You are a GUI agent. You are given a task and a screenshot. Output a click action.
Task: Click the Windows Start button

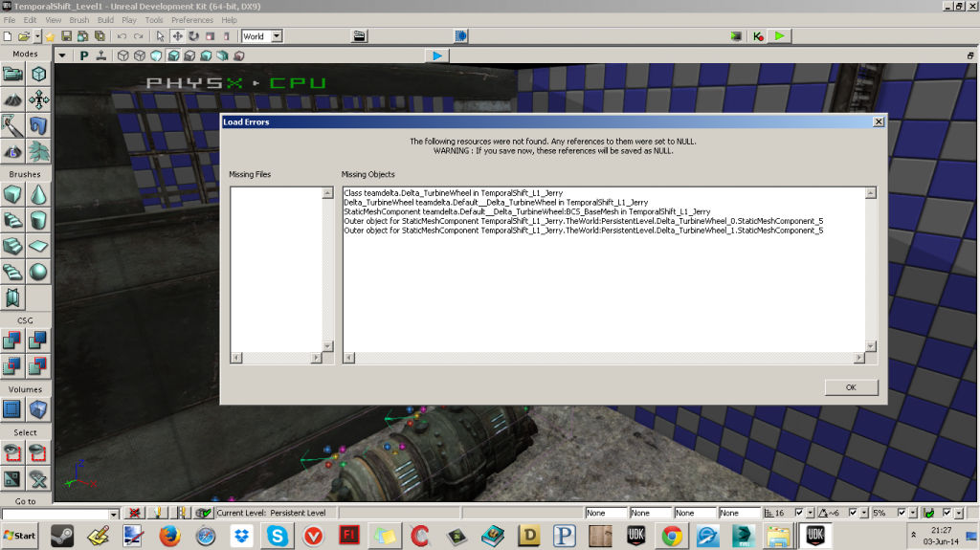click(x=19, y=536)
